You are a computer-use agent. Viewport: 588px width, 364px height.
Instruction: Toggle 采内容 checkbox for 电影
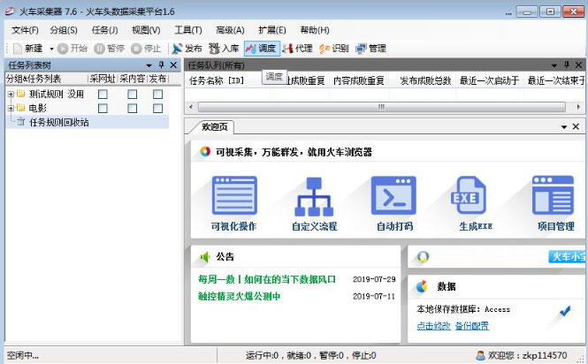click(x=133, y=109)
